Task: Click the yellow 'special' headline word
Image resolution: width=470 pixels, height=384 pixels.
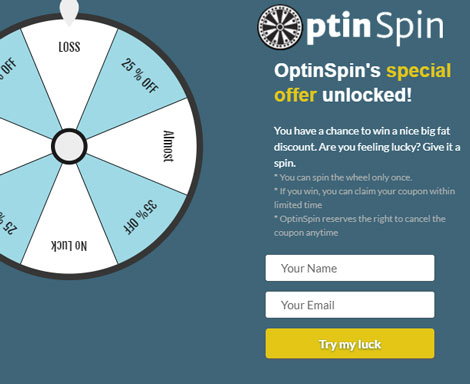Action: click(419, 70)
